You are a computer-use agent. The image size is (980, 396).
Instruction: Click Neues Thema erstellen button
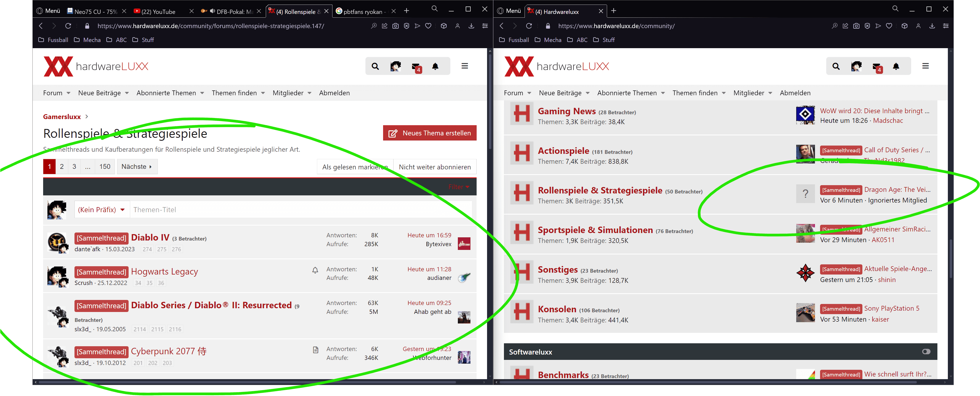pos(429,133)
